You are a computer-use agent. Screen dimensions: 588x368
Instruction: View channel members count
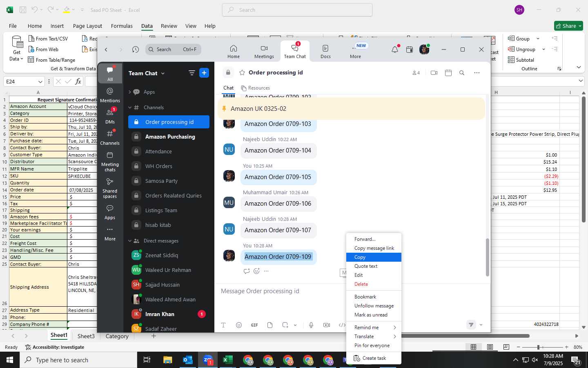coord(416,73)
